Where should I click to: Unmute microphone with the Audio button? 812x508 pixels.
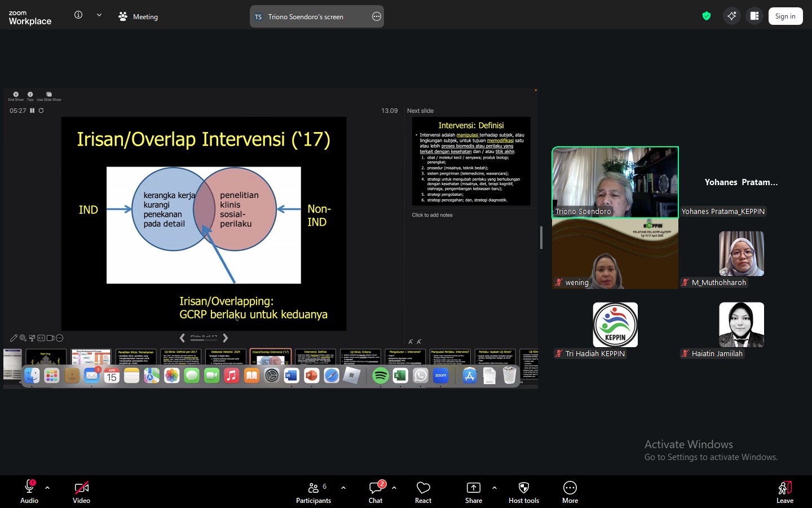tap(29, 492)
